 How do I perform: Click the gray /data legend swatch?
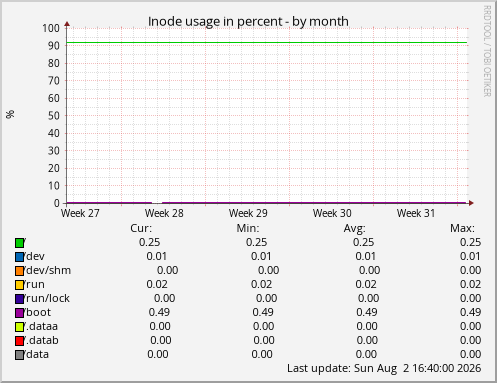pos(20,355)
